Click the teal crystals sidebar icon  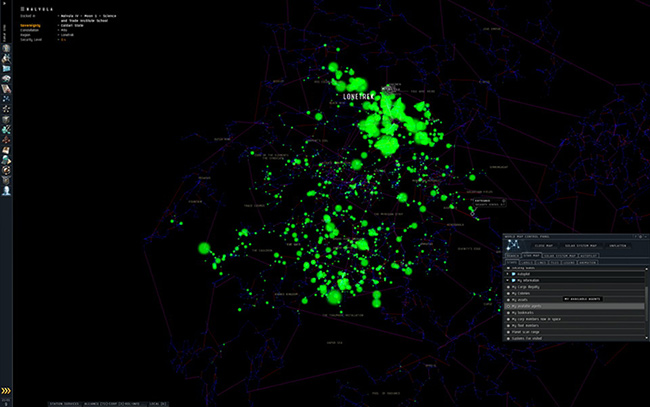click(6, 129)
